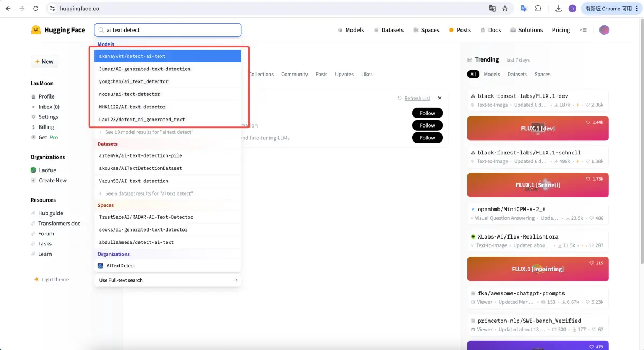
Task: Bookmark this page with the star icon
Action: click(505, 9)
